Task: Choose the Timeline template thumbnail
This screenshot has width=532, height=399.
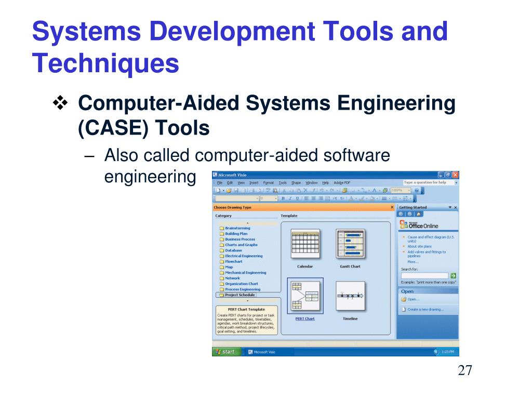Action: click(350, 296)
